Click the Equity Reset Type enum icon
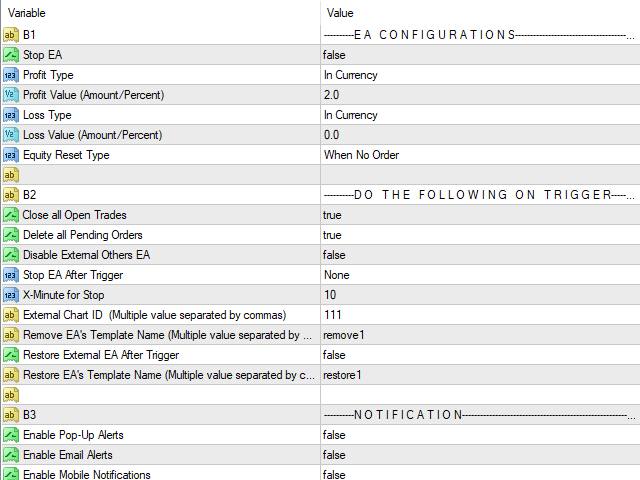Screen dimensions: 640x480 coord(11,155)
